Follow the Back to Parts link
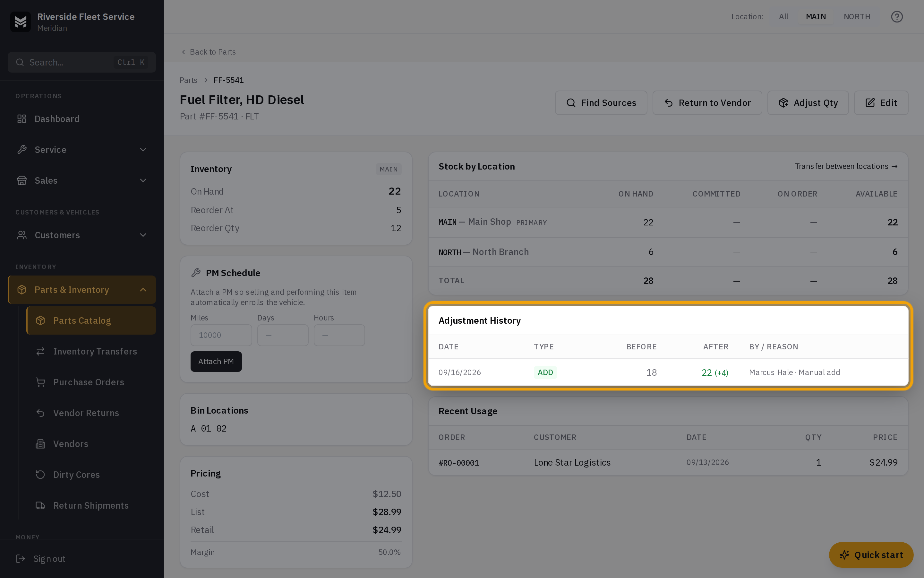This screenshot has height=578, width=924. point(209,52)
